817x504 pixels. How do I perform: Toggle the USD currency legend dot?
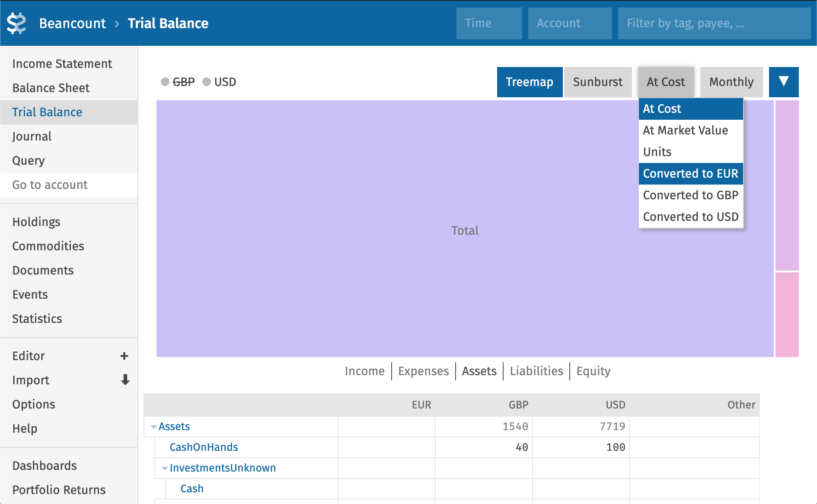tap(207, 82)
